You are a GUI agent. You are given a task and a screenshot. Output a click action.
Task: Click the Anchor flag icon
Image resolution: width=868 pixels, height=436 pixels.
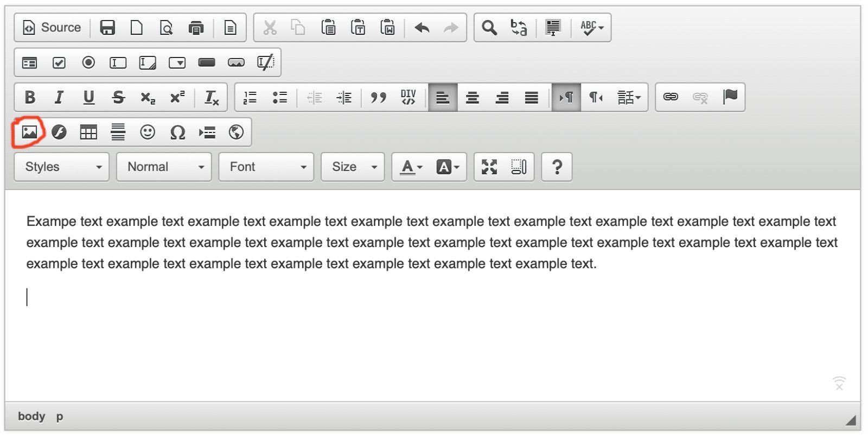(730, 97)
